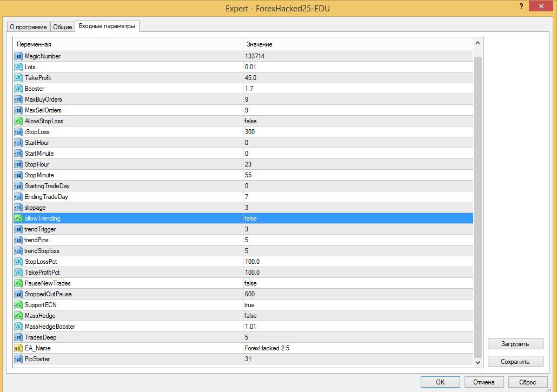
Task: Select the AllowiStopLoss false value
Action: click(250, 121)
